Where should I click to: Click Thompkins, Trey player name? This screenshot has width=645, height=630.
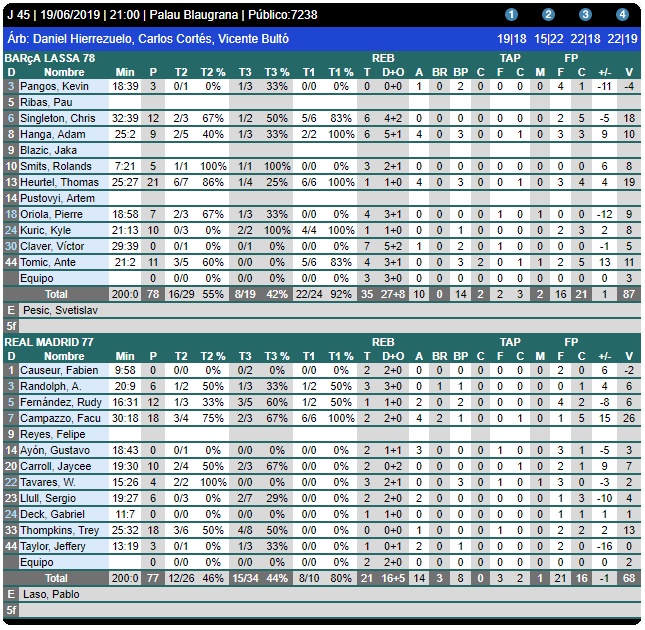(x=59, y=530)
